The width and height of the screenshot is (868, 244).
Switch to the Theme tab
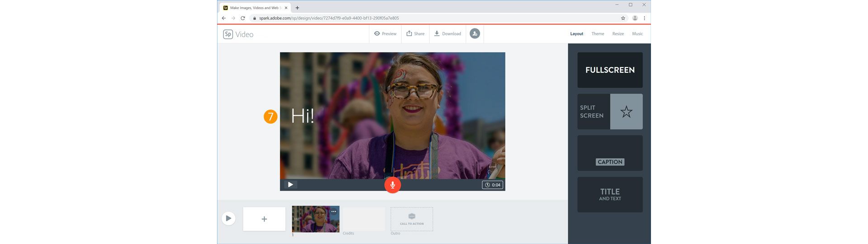pos(598,34)
